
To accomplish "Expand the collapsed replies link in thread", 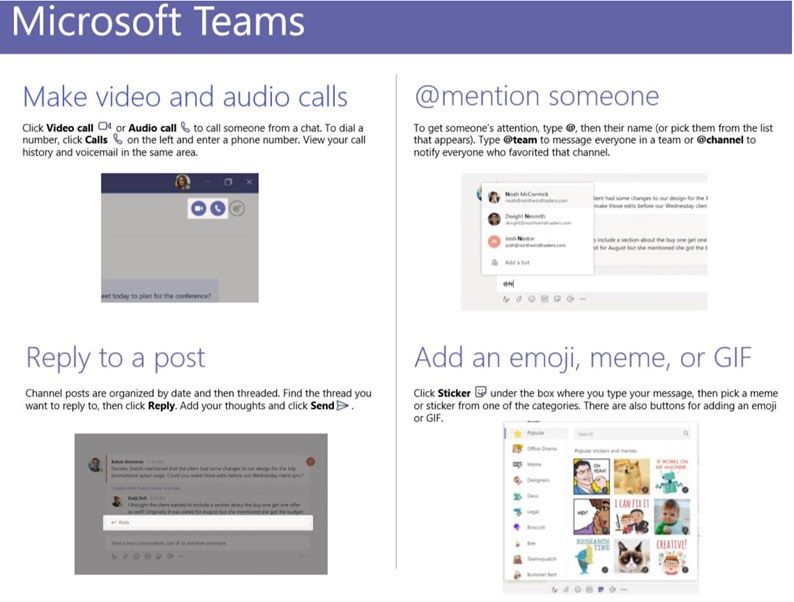I will coord(146,488).
